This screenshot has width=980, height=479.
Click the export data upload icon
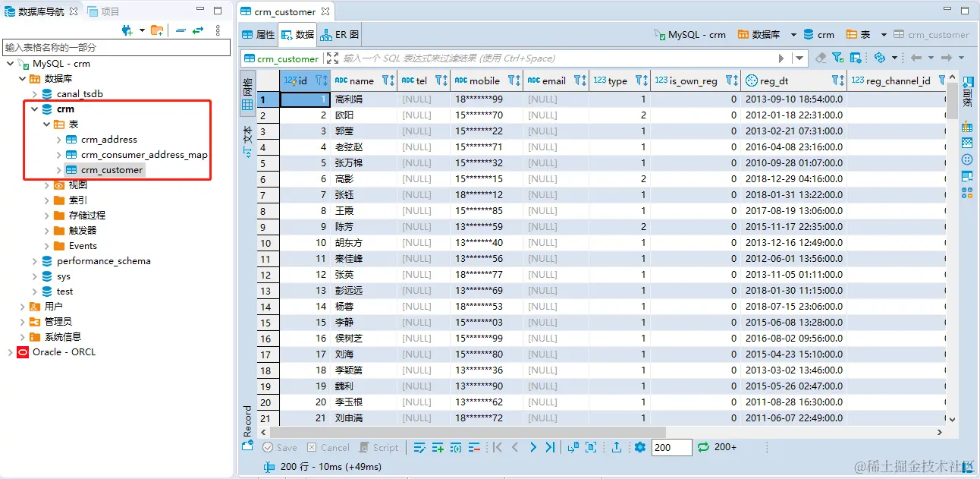[x=617, y=448]
